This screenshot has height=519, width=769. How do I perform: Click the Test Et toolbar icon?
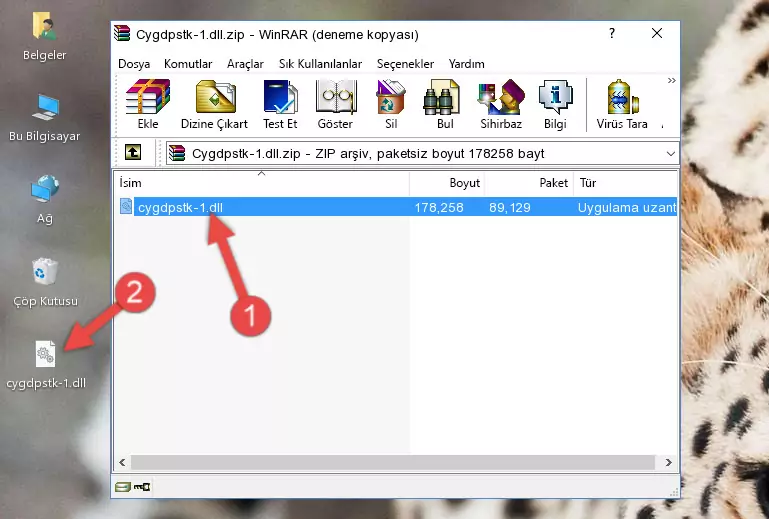coord(280,104)
